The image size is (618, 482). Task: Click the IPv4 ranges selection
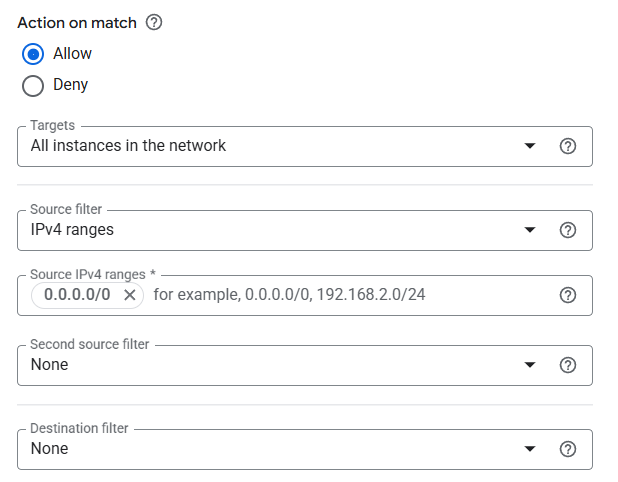click(x=72, y=230)
